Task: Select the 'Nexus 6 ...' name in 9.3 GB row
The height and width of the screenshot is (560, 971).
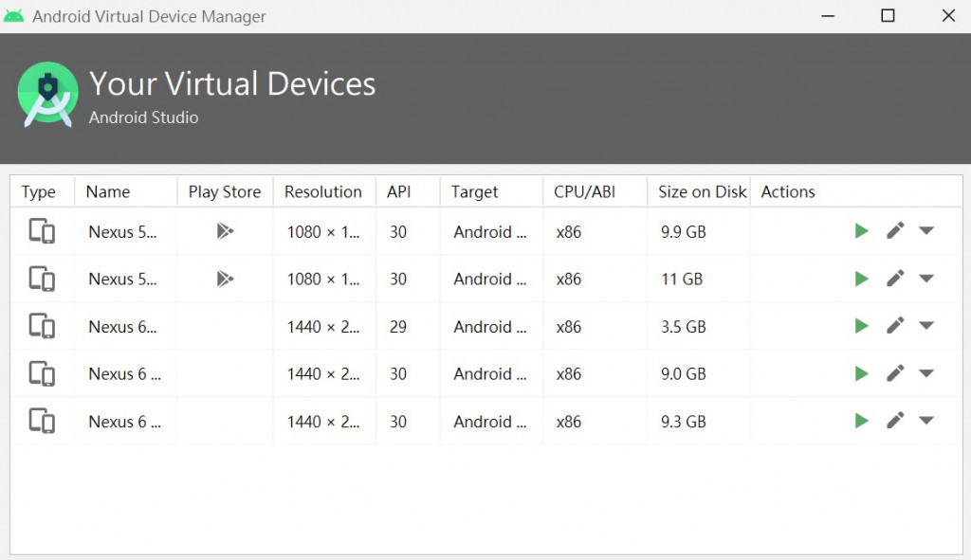Action: [x=124, y=422]
